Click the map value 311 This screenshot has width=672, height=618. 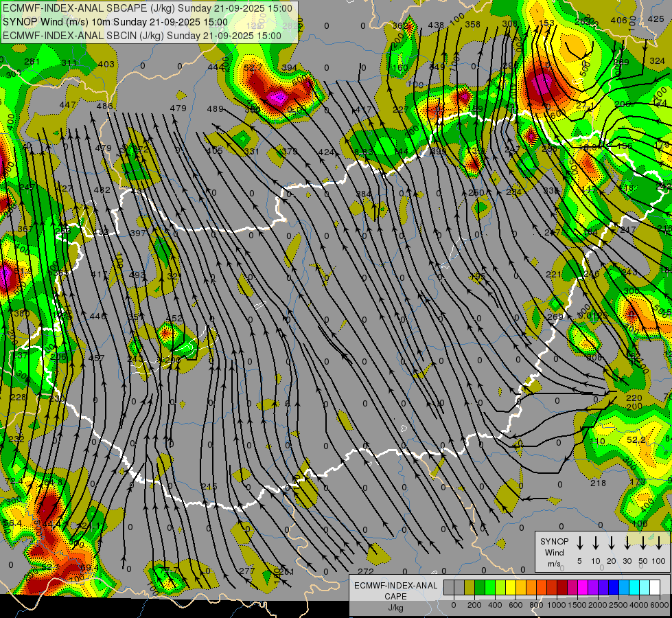[x=69, y=63]
